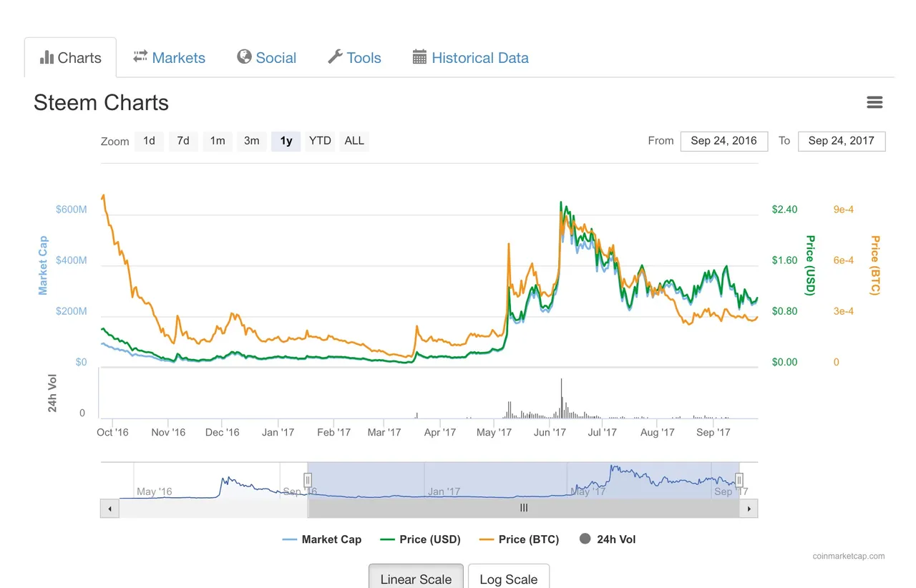Toggle 24h Vol series in legend
The height and width of the screenshot is (588, 916).
tap(607, 539)
